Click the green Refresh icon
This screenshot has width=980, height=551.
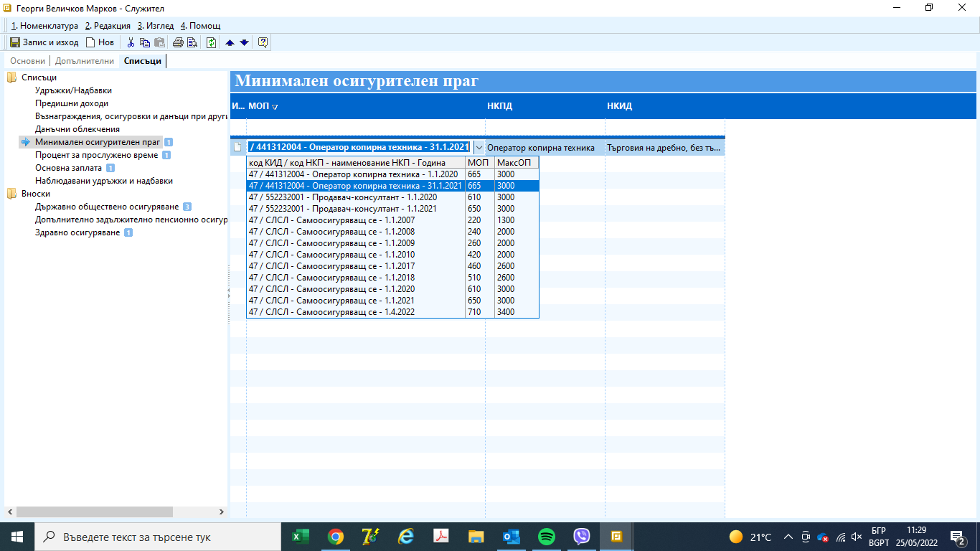[x=212, y=42]
